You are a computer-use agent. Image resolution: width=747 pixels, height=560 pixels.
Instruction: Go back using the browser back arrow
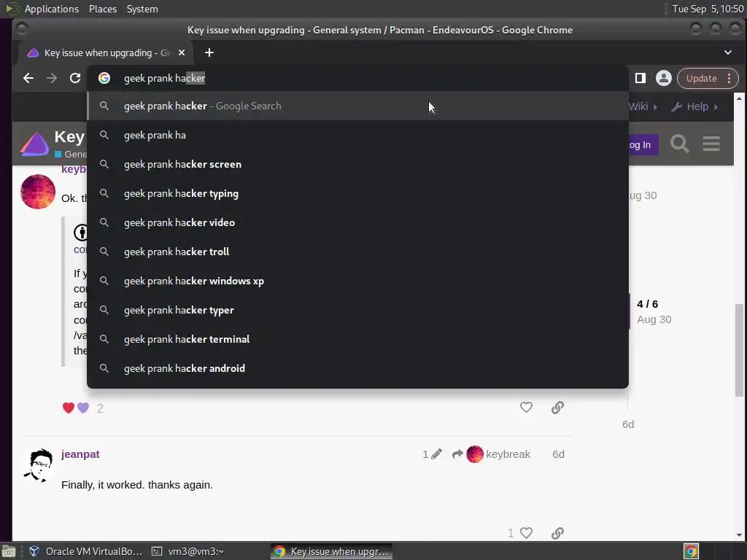click(28, 78)
